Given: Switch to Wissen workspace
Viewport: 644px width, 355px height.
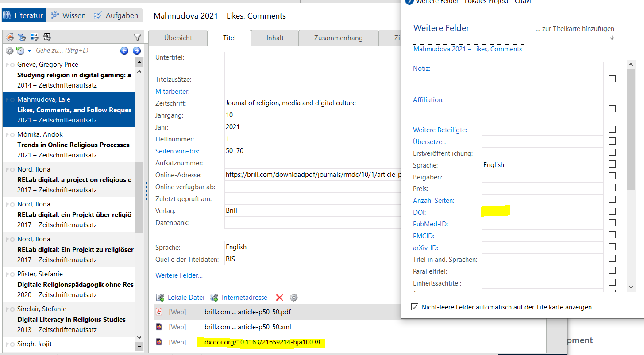Looking at the screenshot, I should point(68,15).
